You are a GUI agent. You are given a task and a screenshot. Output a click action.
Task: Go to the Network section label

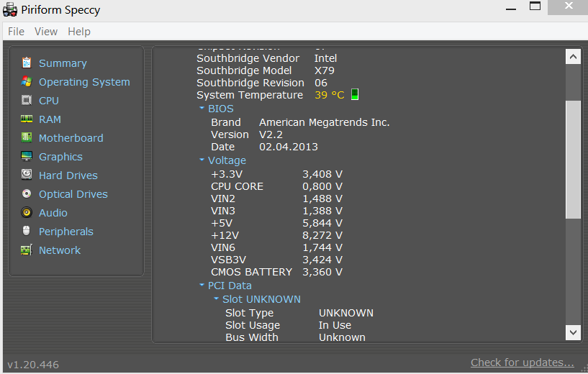click(60, 250)
